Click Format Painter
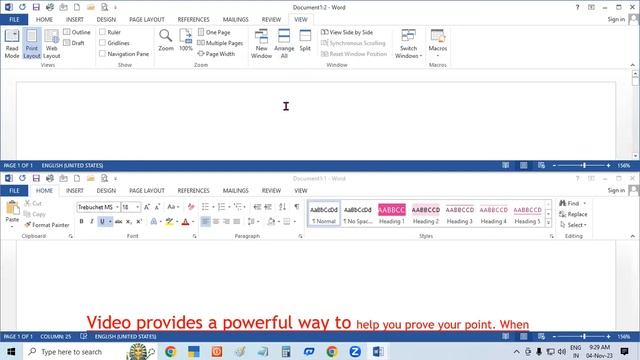This screenshot has width=640, height=360. point(47,225)
